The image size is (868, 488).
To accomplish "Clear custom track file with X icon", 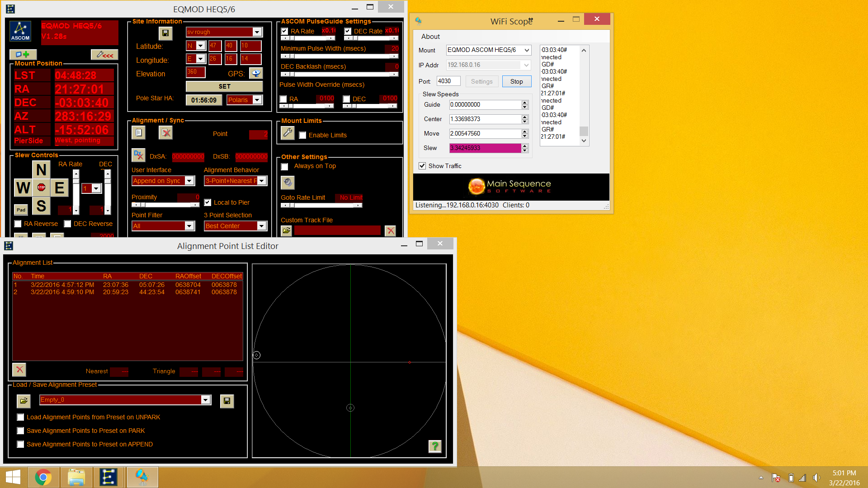I will point(391,231).
